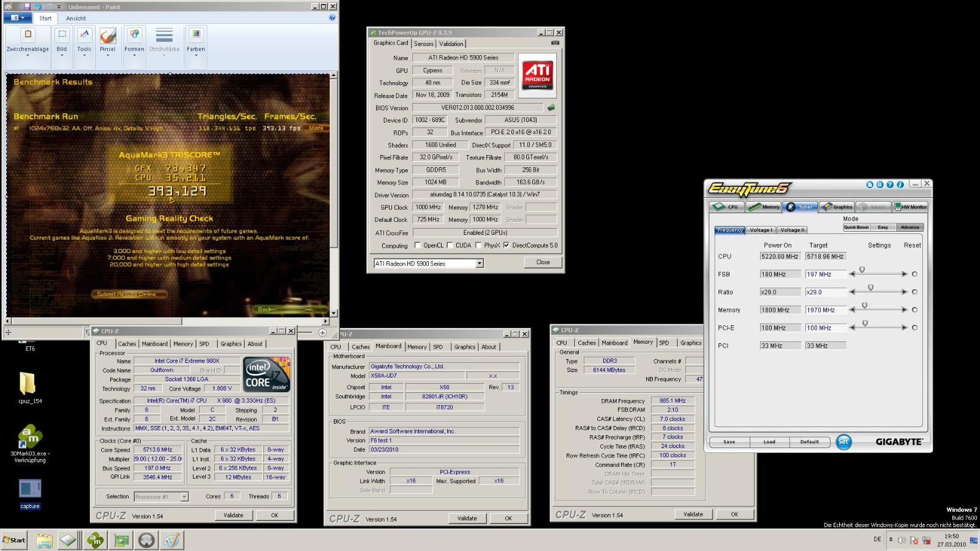Select the Pinsel brush tool in Paint
The image size is (980, 551).
tap(108, 36)
